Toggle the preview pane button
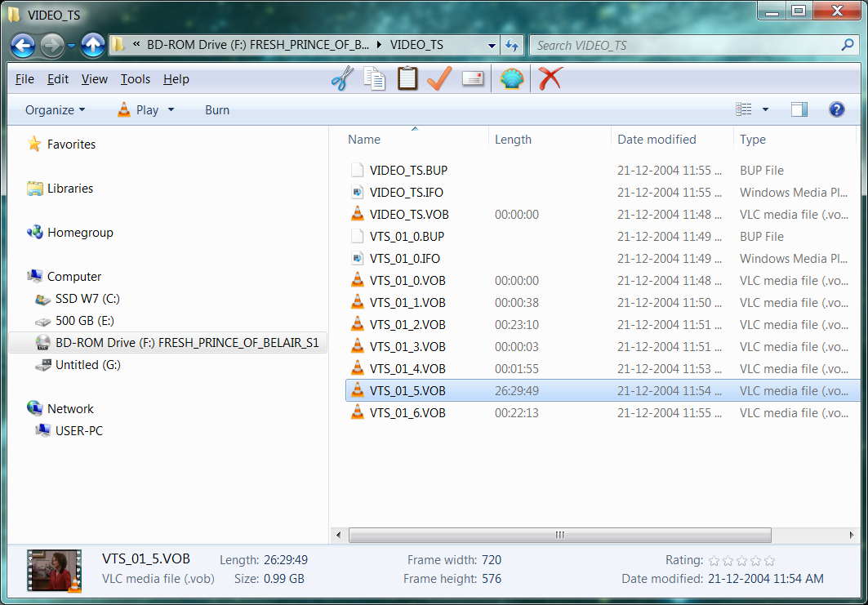 799,109
